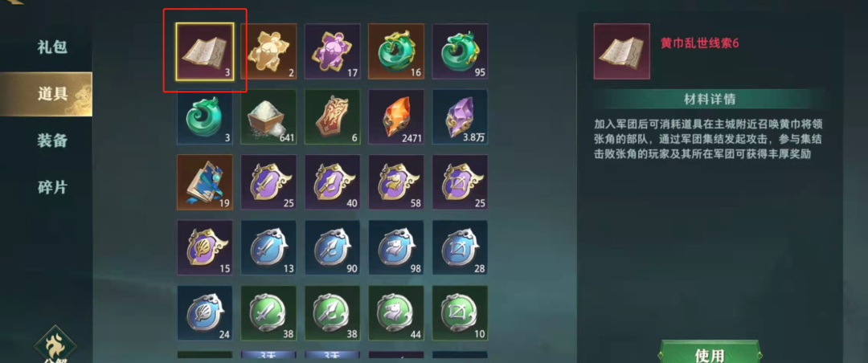This screenshot has height=363, width=868.
Task: Select the white powder crate with count 641
Action: click(268, 116)
